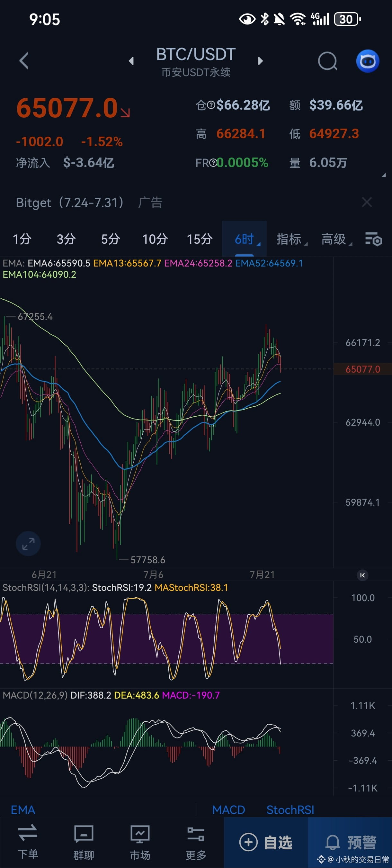Open the 高级 advanced dropdown
Viewport: 392px width, 868px height.
point(336,239)
